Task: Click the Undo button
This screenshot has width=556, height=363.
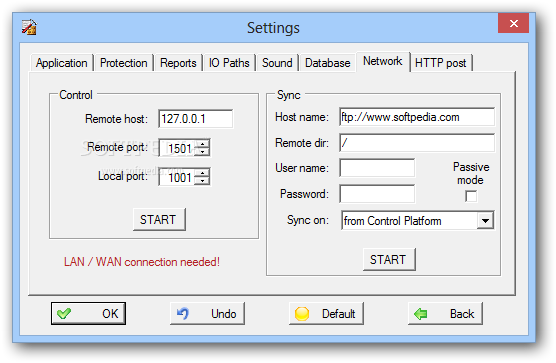Action: tap(207, 313)
